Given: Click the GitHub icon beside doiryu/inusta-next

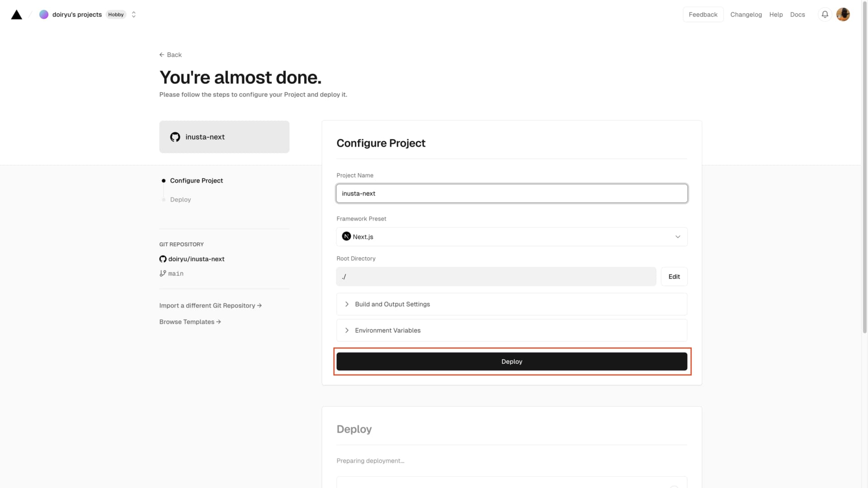Looking at the screenshot, I should point(163,259).
